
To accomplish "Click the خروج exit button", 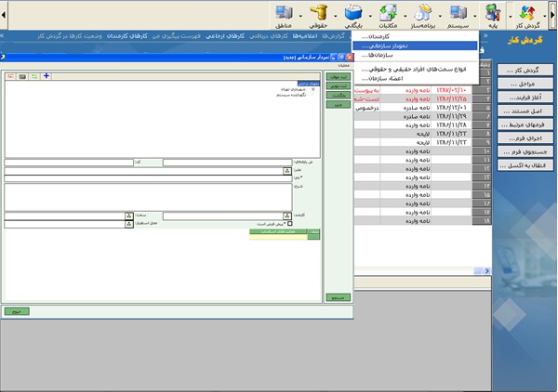I will coord(16,311).
